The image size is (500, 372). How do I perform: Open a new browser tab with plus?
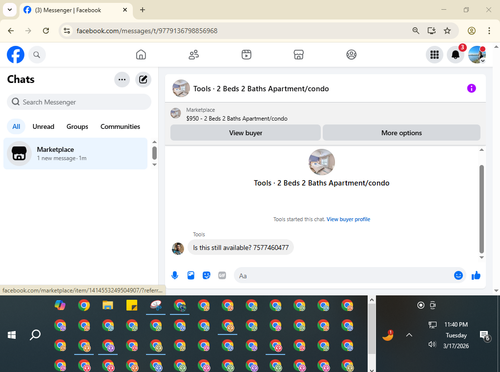point(142,10)
